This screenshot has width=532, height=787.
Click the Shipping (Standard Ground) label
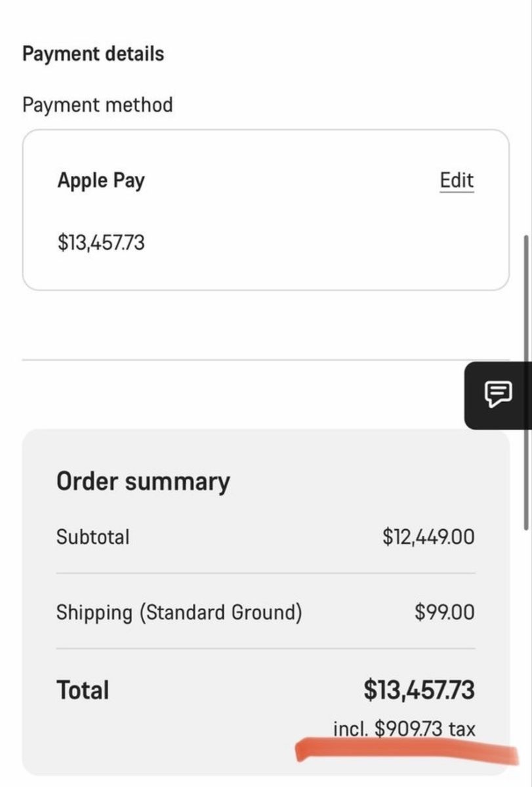[179, 613]
